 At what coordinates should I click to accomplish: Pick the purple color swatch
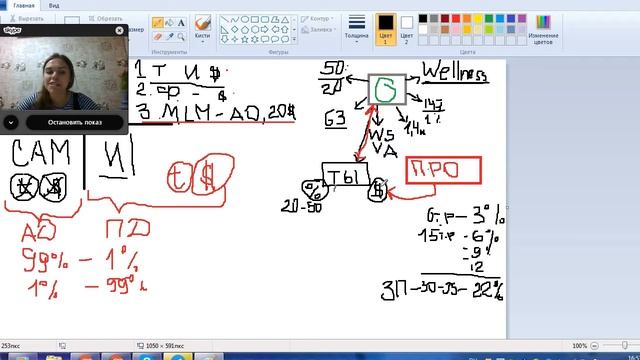click(x=522, y=18)
